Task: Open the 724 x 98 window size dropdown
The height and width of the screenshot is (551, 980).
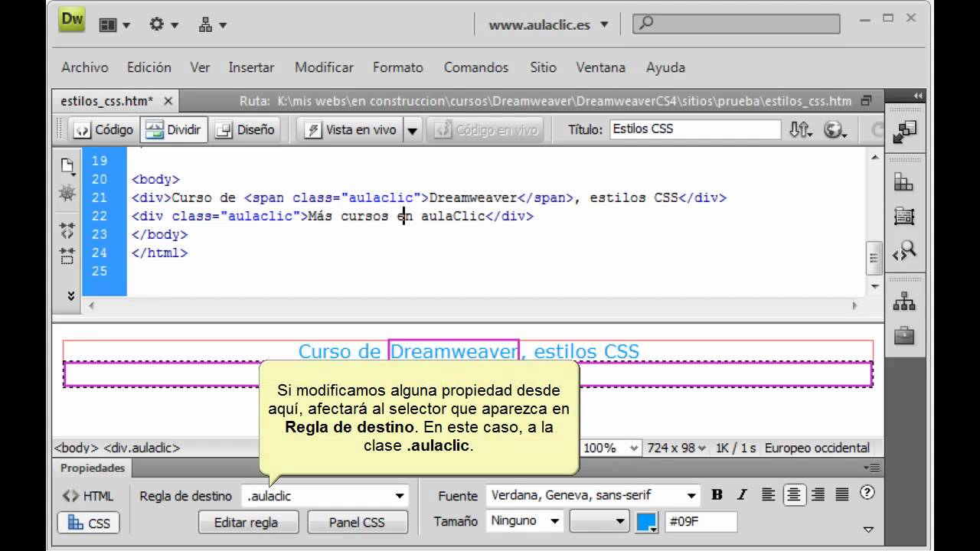Action: pos(678,448)
